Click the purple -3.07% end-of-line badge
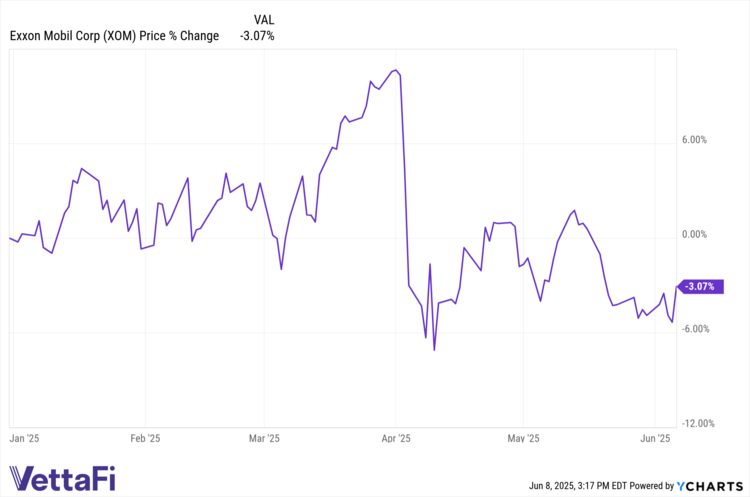 [699, 287]
